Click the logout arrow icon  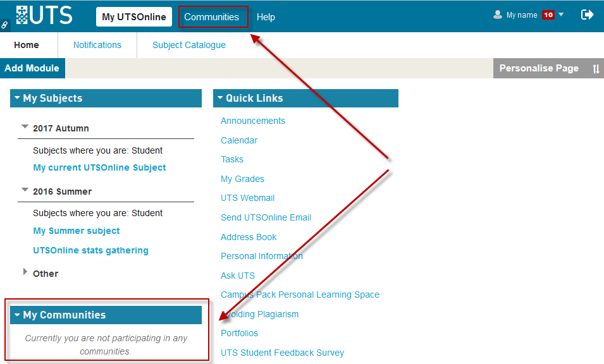click(x=587, y=15)
